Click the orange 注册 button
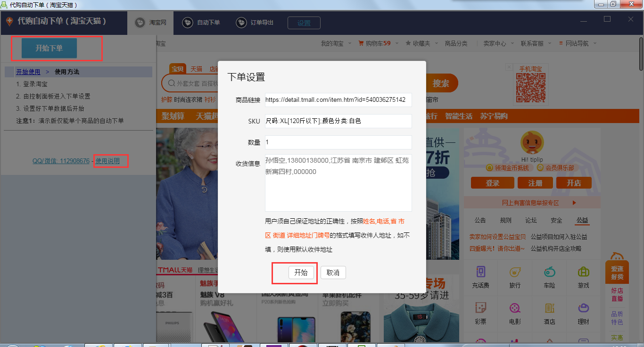 coord(535,183)
